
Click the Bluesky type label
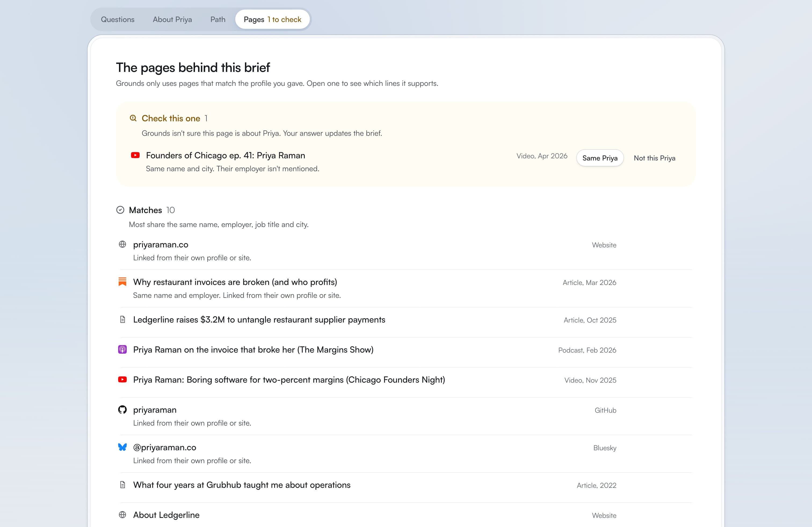coord(604,448)
